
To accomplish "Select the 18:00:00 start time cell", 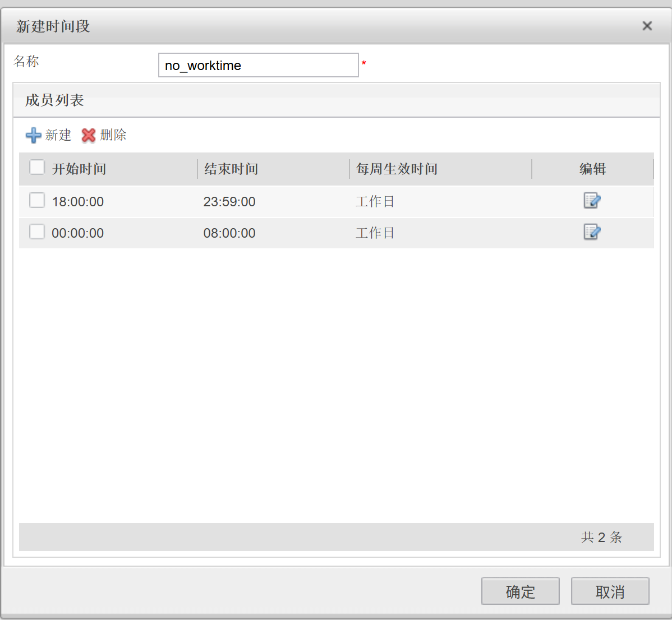I will (77, 202).
